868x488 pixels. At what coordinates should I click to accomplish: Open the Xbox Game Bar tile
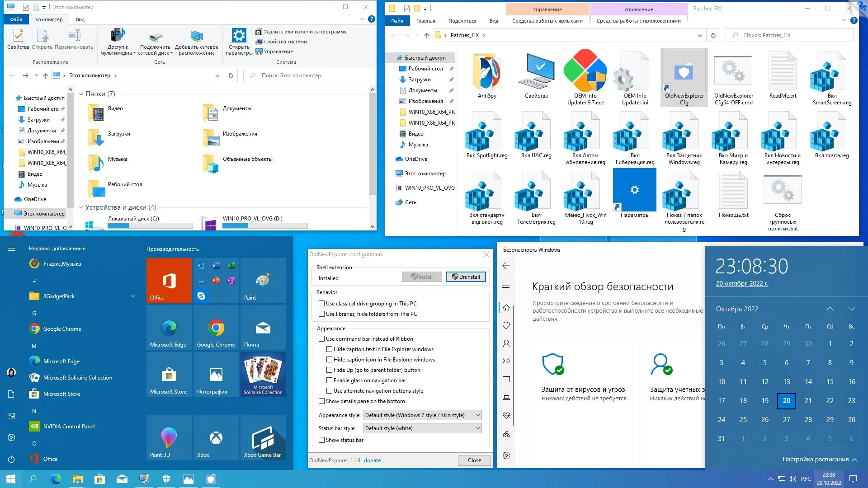263,437
